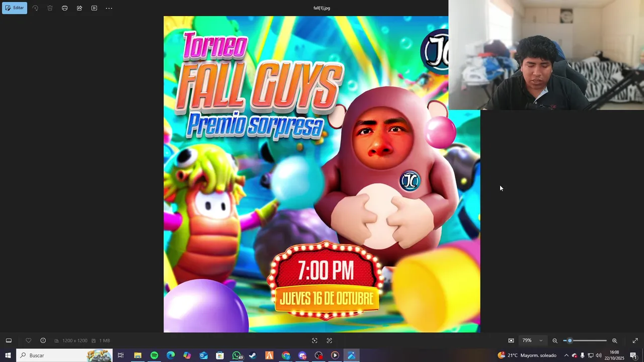Rotate the image with the rotate icon
The width and height of the screenshot is (644, 362).
pyautogui.click(x=35, y=8)
